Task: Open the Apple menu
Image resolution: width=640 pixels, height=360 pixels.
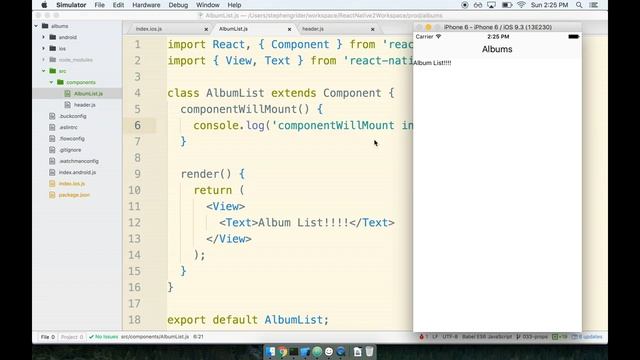Action: coord(44,5)
